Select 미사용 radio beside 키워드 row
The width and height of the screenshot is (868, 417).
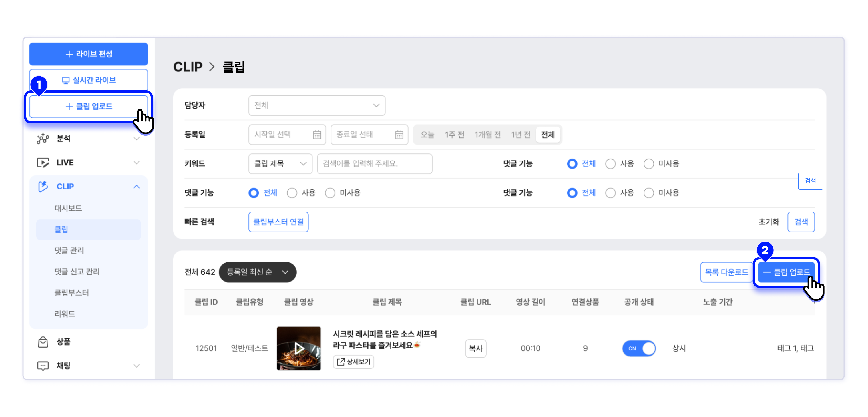(x=649, y=164)
